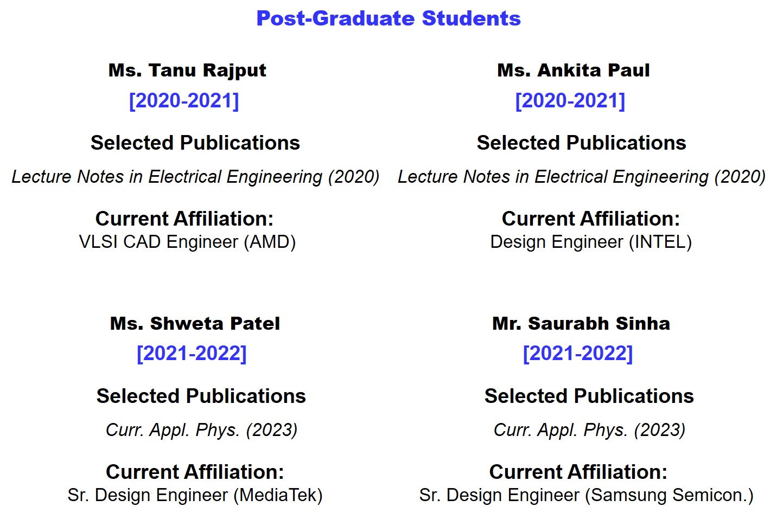Screen dimensions: 777x532
Task: Open Saurabh Sinha's Curr. Appl. Phys. publication
Action: [589, 430]
